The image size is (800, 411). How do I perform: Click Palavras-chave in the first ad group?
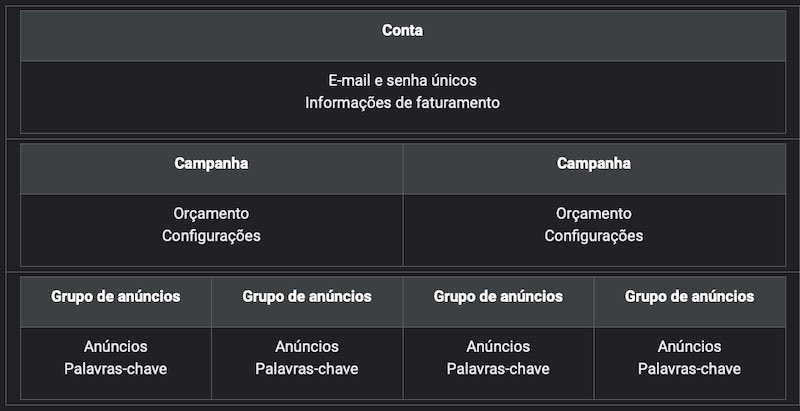pyautogui.click(x=116, y=369)
